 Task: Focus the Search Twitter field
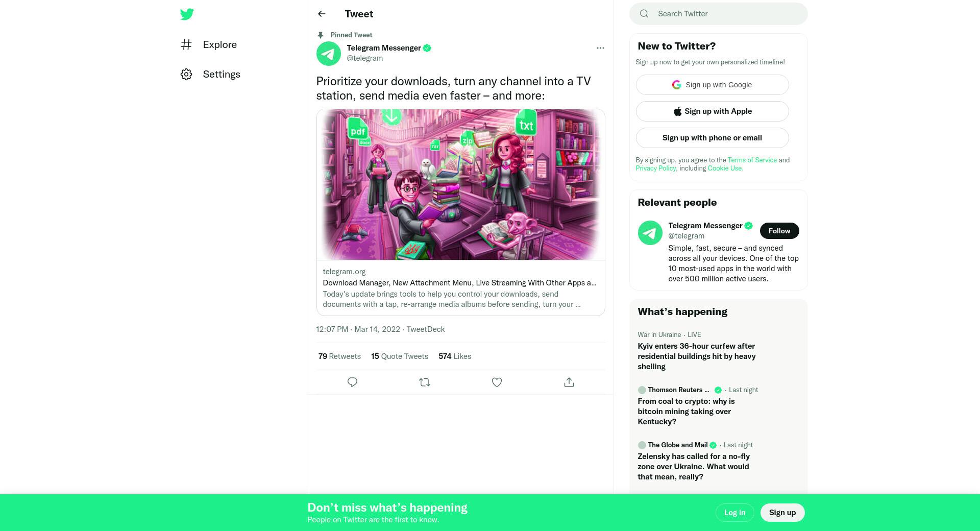tap(719, 14)
